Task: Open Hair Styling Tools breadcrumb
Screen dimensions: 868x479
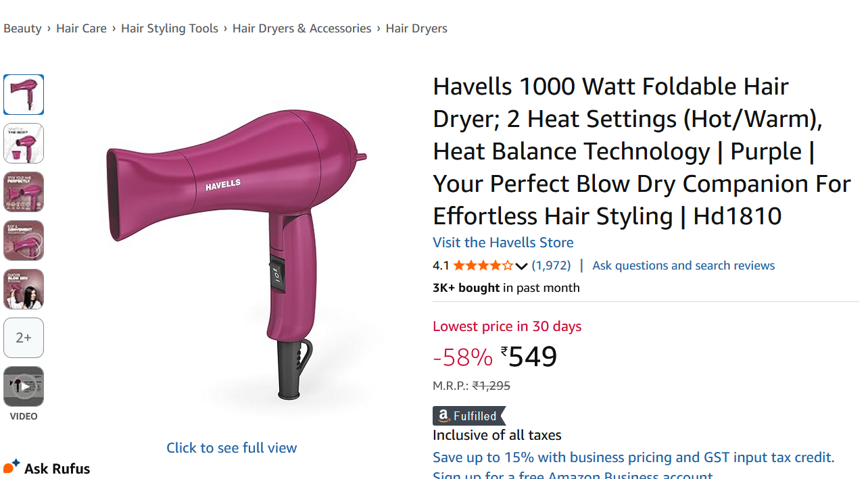Action: pyautogui.click(x=170, y=28)
